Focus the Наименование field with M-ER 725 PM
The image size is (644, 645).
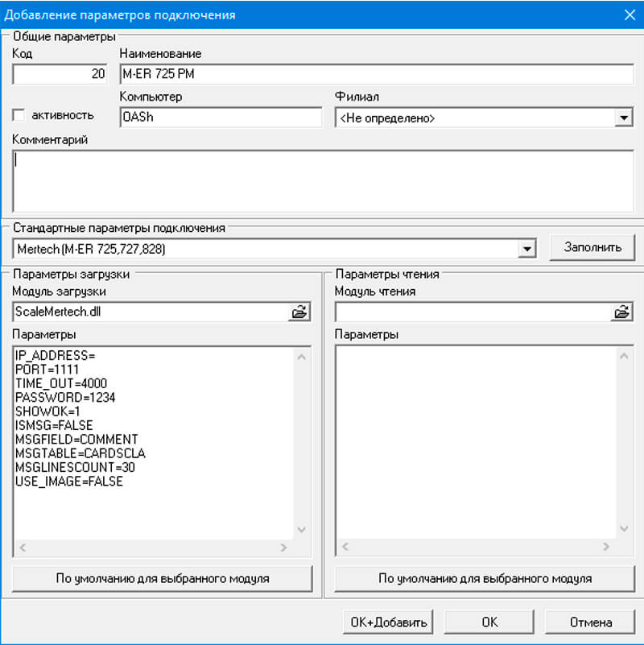click(376, 74)
